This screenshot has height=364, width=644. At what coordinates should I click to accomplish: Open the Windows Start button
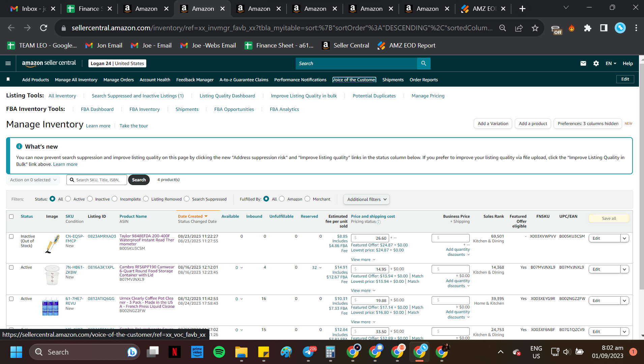coord(16,352)
